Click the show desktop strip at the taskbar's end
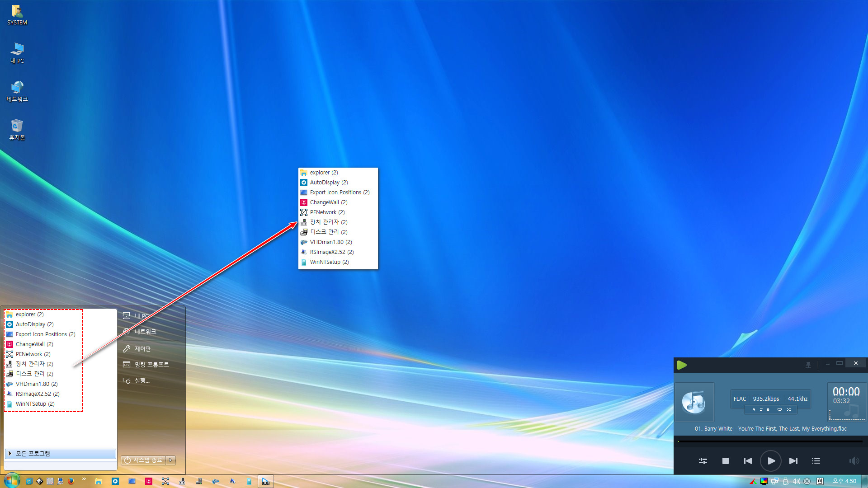Screen dimensions: 868x488 click(x=865, y=481)
